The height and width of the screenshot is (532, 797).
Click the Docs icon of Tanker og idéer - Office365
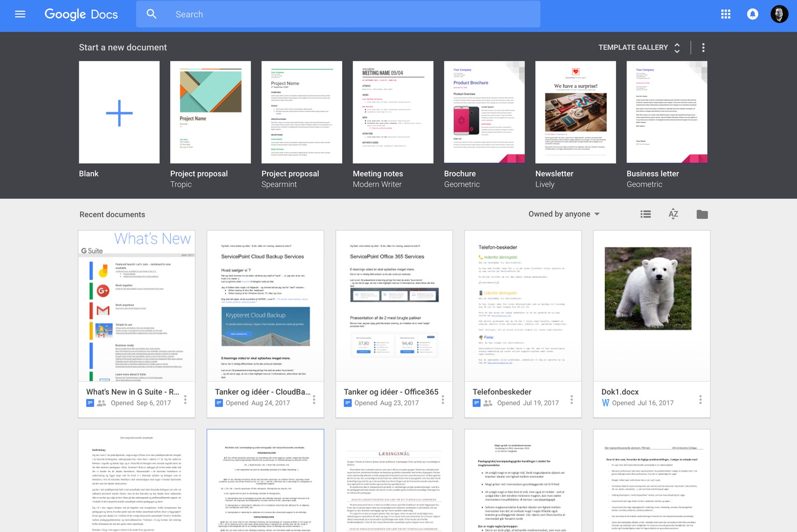coord(348,403)
